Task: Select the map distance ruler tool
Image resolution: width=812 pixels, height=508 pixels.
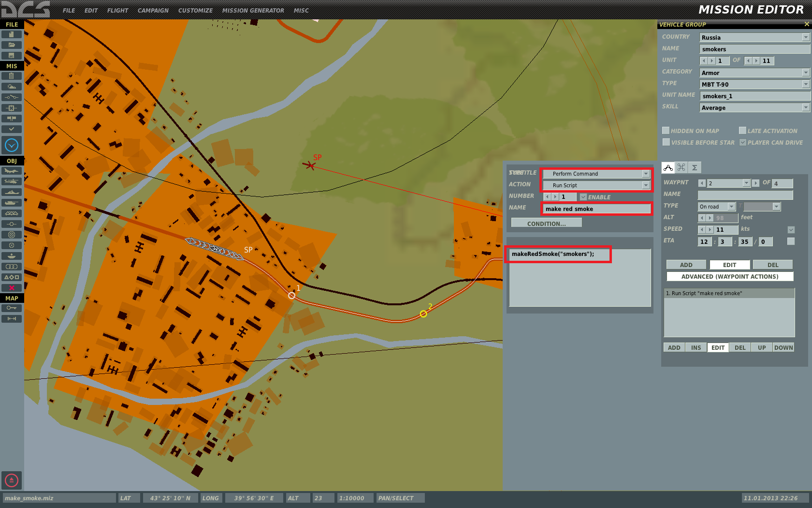Action: [12, 319]
